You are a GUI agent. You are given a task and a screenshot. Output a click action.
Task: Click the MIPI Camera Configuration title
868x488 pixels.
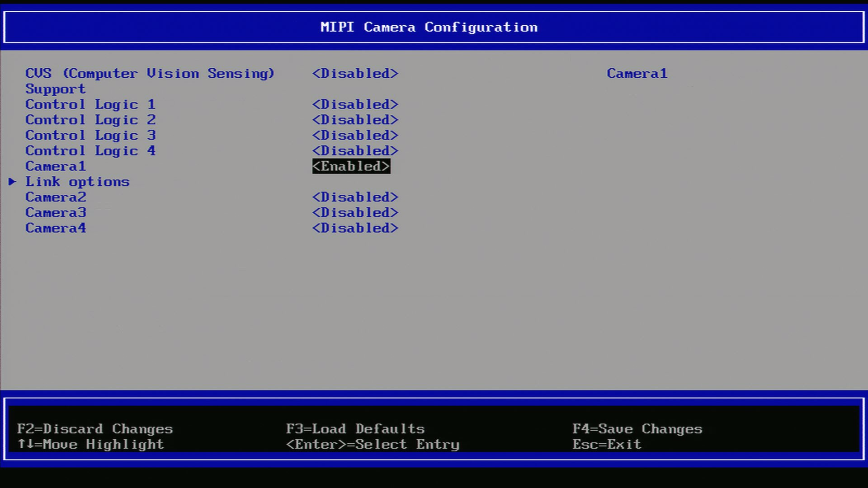[x=429, y=27]
